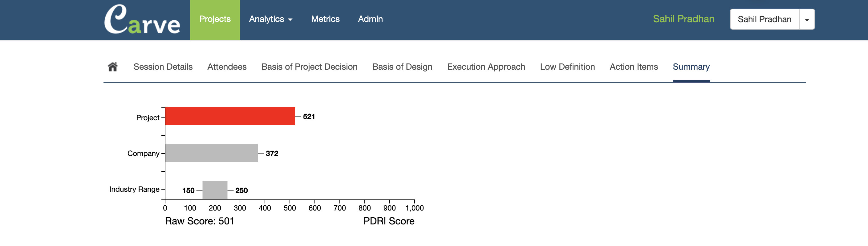
Task: Open the Basis of Project Decision tab
Action: [x=309, y=67]
